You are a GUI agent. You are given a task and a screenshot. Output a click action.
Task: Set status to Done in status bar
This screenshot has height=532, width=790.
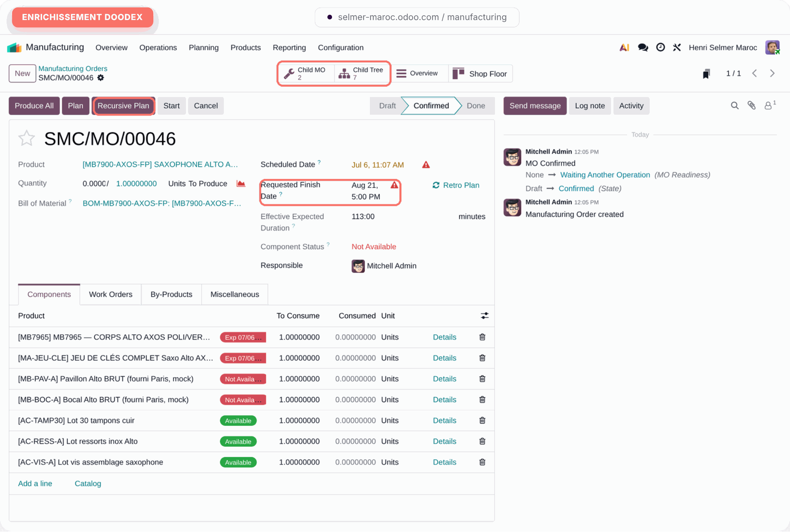[476, 106]
